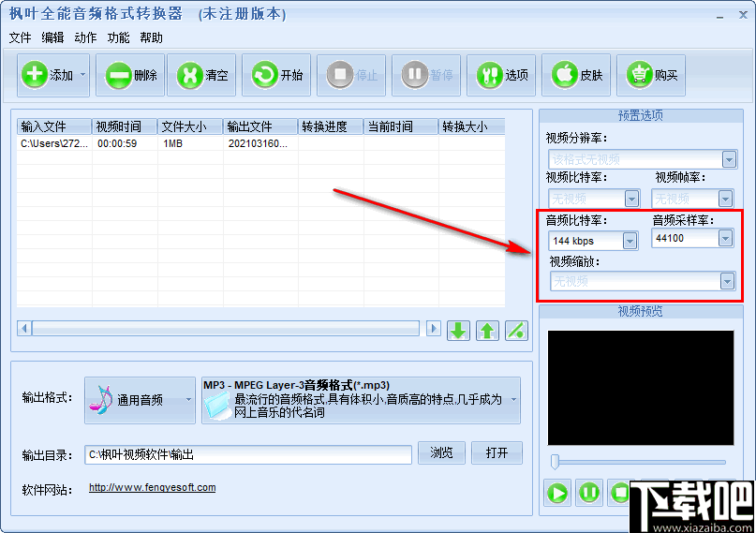Move file down with green down-arrow icon
Screen dimensions: 756x533
pyautogui.click(x=458, y=331)
